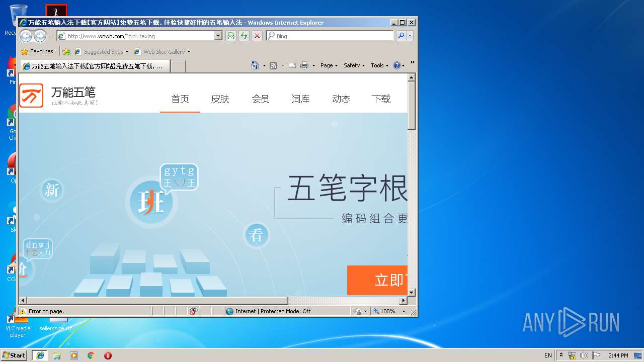Click the 看 character bubble
Image resolution: width=644 pixels, height=362 pixels.
point(257,235)
